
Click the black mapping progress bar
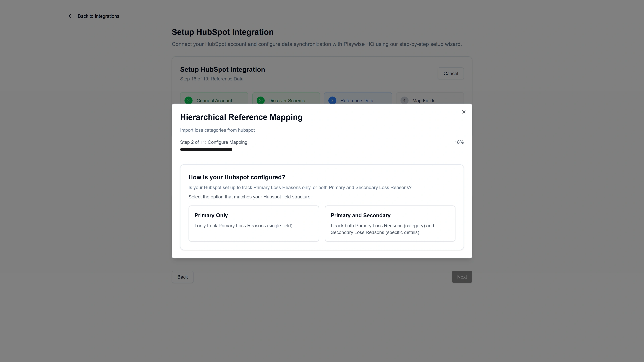click(206, 149)
